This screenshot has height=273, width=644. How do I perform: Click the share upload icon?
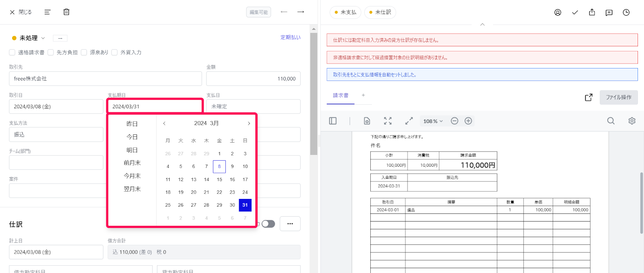592,12
